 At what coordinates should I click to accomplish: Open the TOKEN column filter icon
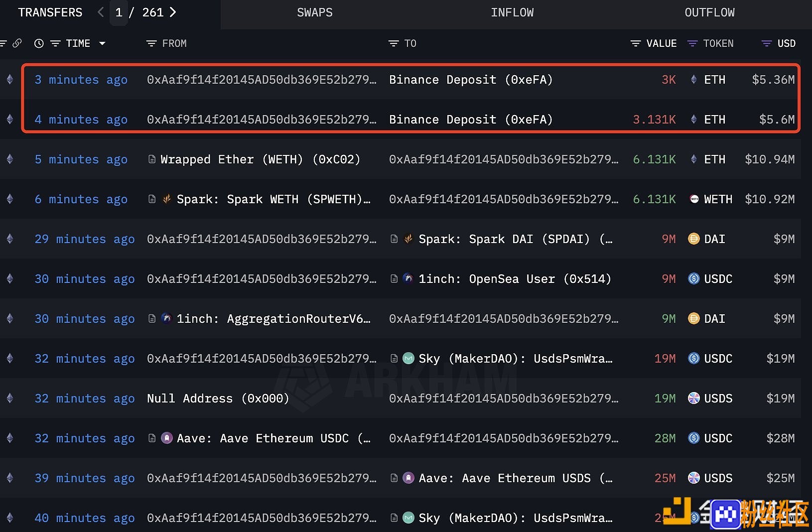click(x=692, y=43)
